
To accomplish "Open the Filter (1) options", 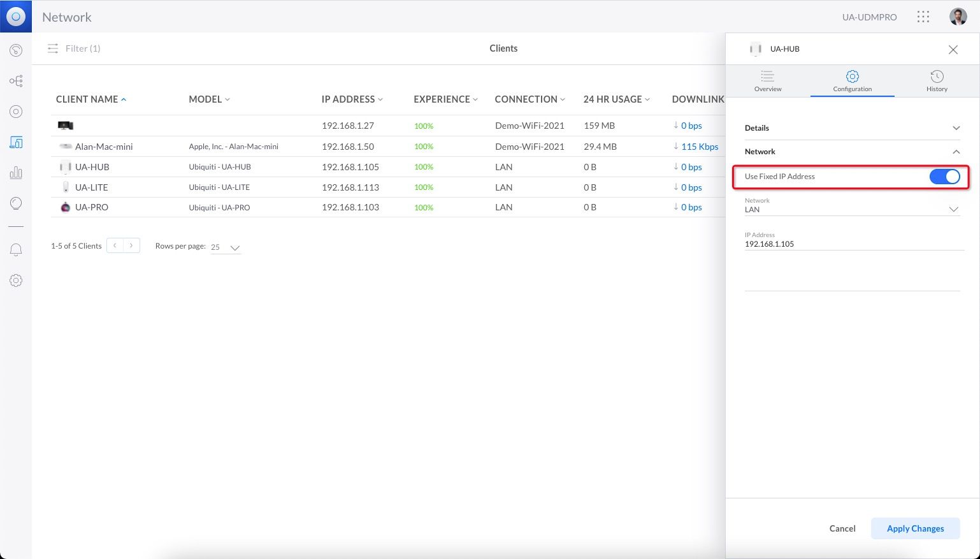I will 75,48.
